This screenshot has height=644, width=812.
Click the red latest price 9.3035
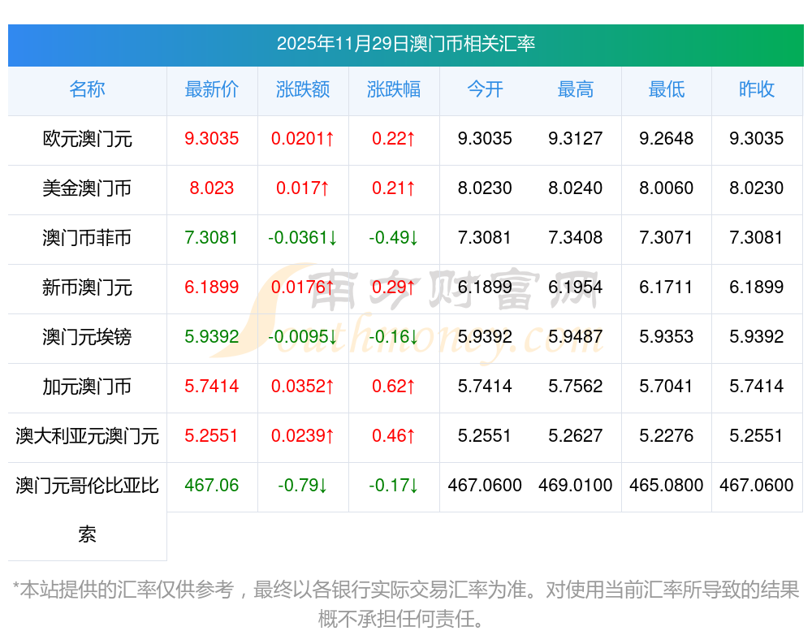211,138
